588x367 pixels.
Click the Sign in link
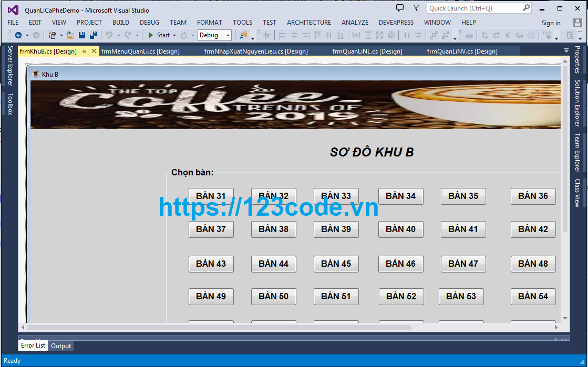coord(551,23)
